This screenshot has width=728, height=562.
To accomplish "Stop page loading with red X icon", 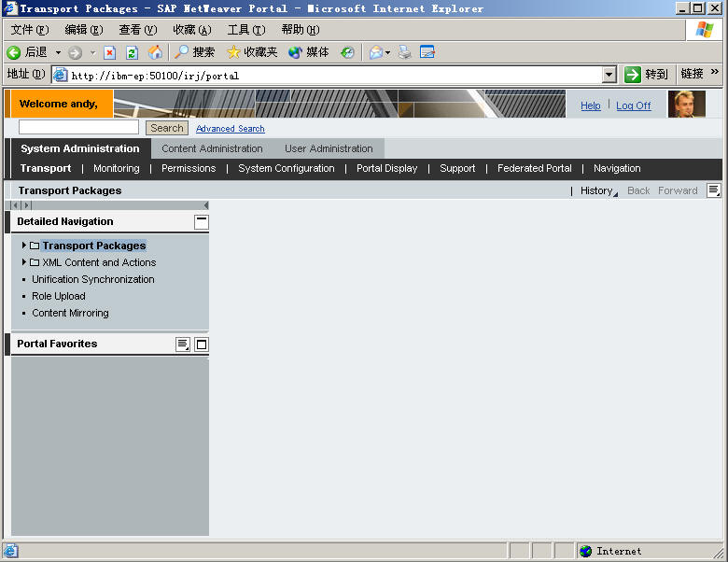I will pyautogui.click(x=109, y=52).
